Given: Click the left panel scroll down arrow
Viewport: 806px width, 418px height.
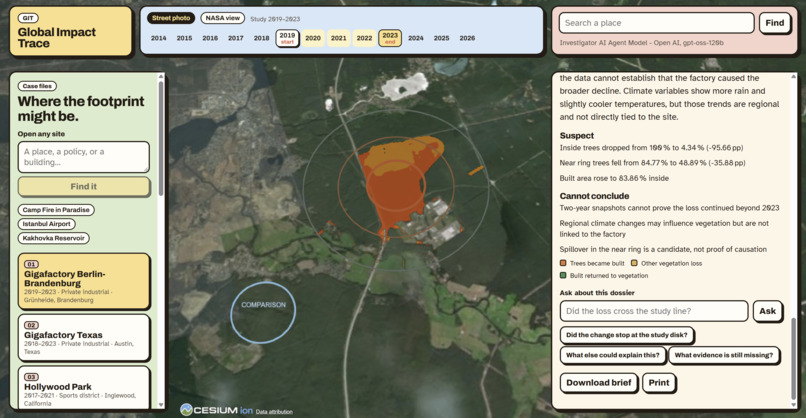Looking at the screenshot, I should click(x=161, y=405).
